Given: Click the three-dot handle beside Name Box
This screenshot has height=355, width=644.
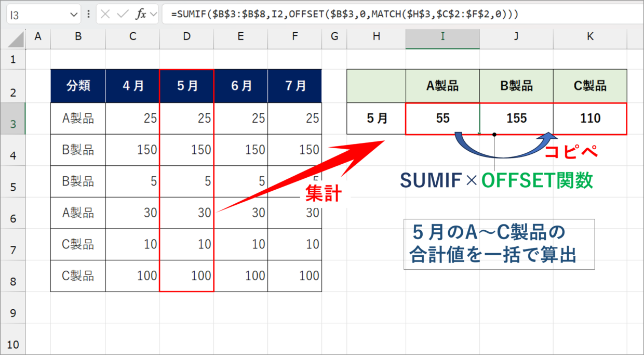Looking at the screenshot, I should pos(88,15).
